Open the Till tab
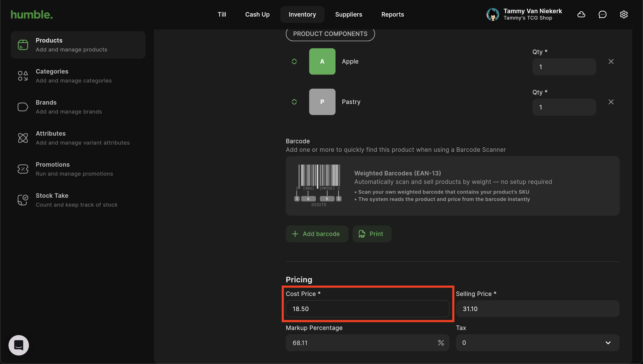The height and width of the screenshot is (364, 643). coord(222,14)
